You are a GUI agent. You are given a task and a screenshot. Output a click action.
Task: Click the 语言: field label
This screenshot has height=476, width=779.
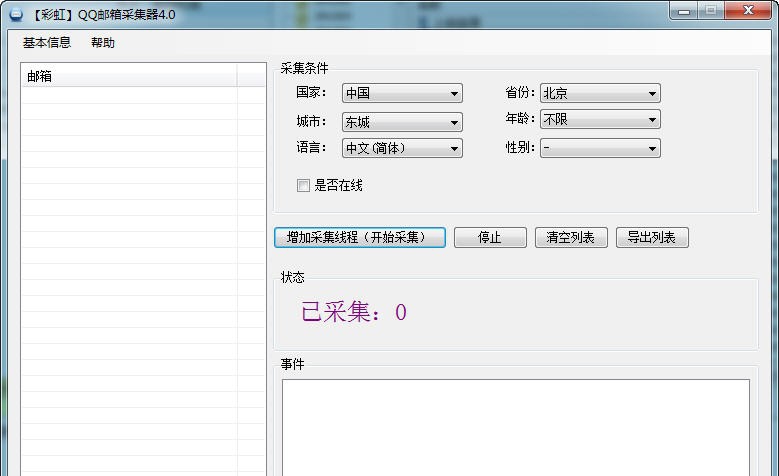311,147
